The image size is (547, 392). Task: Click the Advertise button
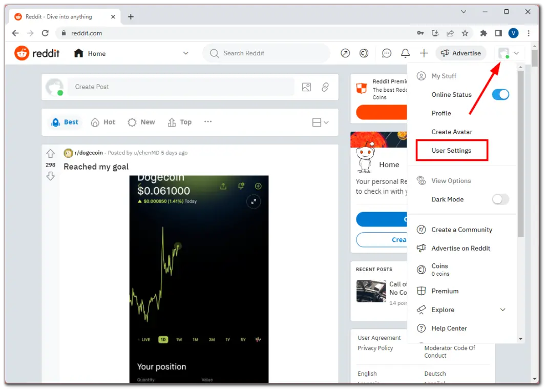[x=460, y=53]
